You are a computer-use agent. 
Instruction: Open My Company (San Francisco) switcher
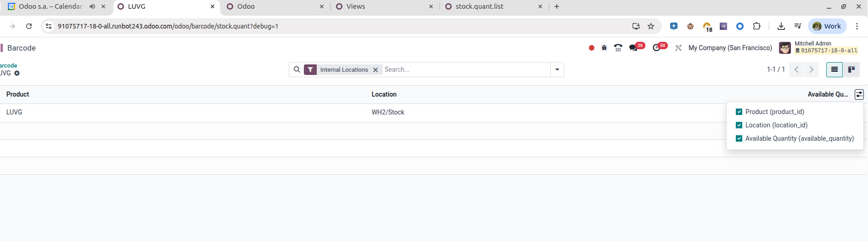pyautogui.click(x=730, y=48)
